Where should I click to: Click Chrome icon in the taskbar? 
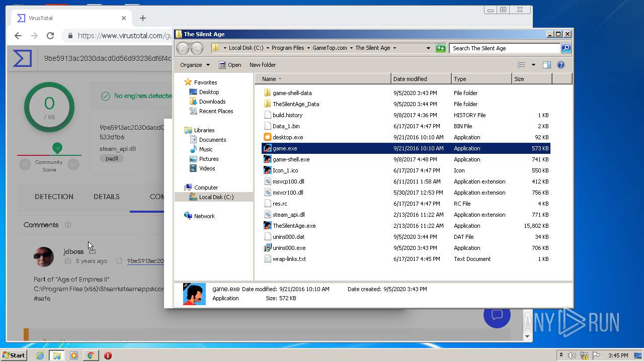coord(91,355)
